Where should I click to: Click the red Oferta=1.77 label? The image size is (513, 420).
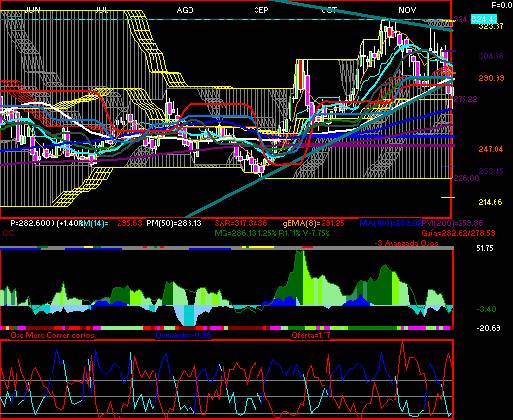tap(311, 335)
